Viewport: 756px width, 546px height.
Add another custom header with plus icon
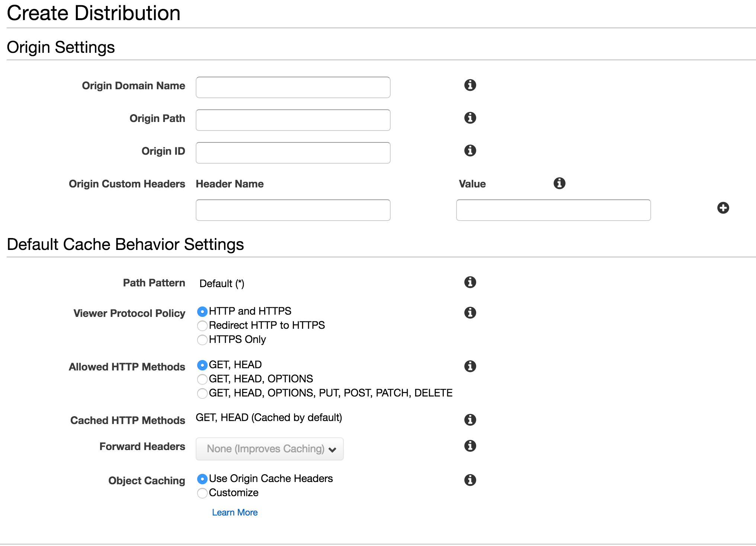pos(723,208)
